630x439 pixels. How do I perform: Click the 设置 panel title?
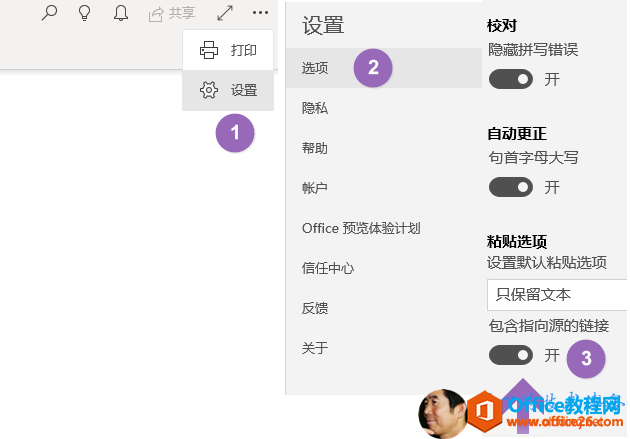[x=323, y=25]
